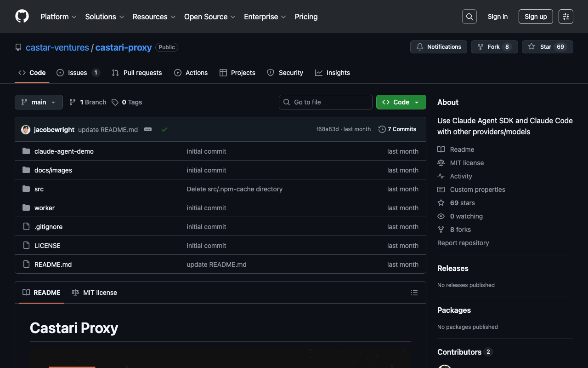Click jacobcwright's avatar image
The image size is (588, 368).
point(26,130)
